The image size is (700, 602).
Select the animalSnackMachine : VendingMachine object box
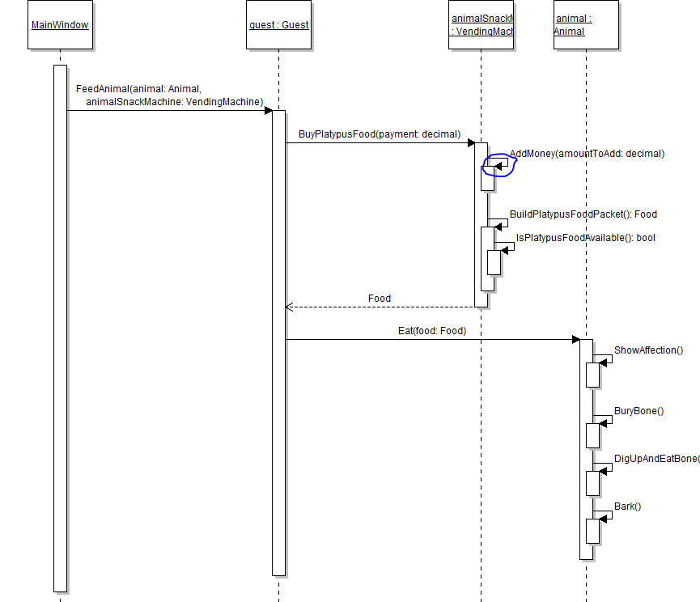pos(482,25)
